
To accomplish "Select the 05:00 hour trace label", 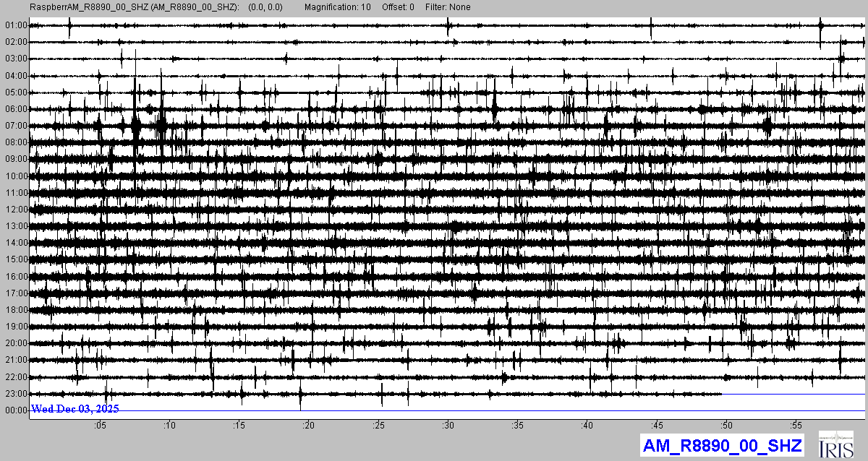I will [16, 92].
